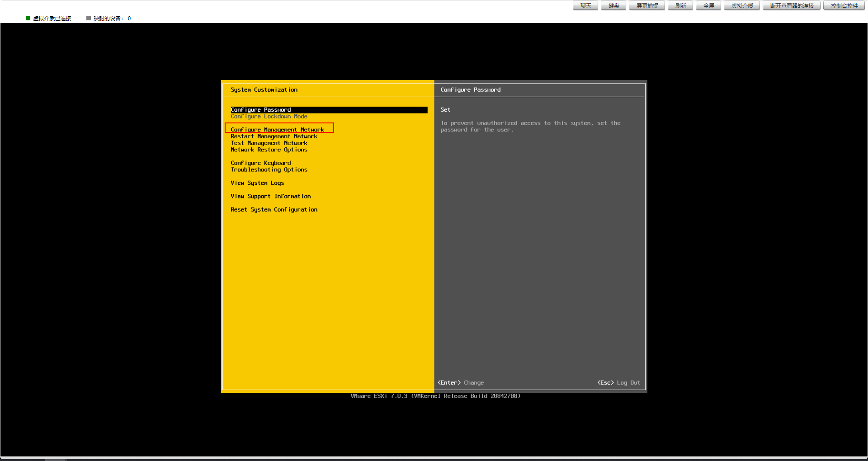The width and height of the screenshot is (868, 461).
Task: Open 控制台控件 console controls
Action: [x=844, y=5]
